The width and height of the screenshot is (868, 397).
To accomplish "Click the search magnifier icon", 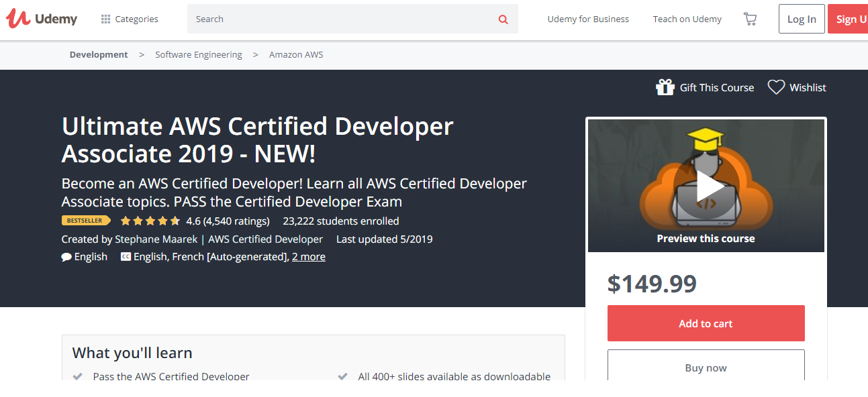I will tap(503, 19).
